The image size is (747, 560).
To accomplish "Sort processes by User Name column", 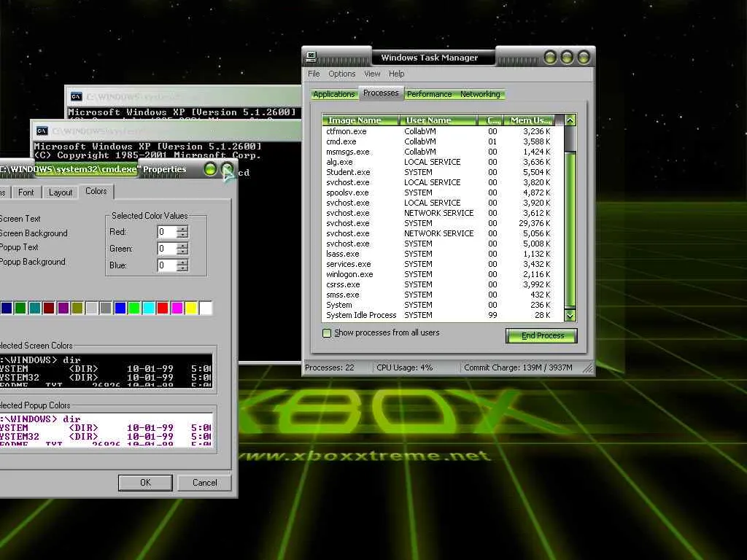I will point(438,120).
